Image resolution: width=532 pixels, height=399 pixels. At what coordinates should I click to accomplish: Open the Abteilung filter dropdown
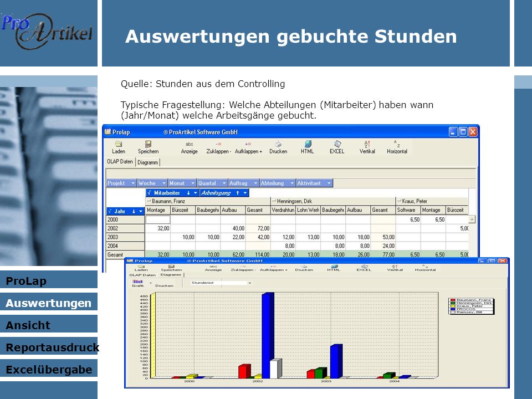(292, 183)
